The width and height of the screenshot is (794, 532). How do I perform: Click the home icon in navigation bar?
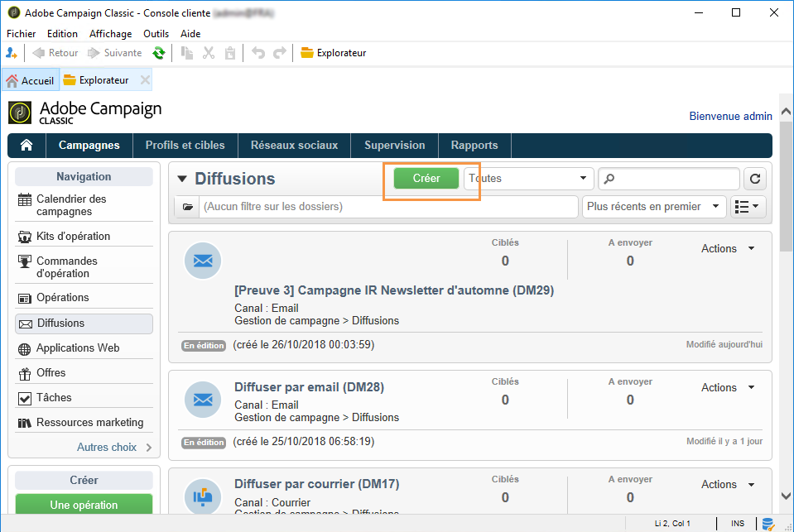26,146
